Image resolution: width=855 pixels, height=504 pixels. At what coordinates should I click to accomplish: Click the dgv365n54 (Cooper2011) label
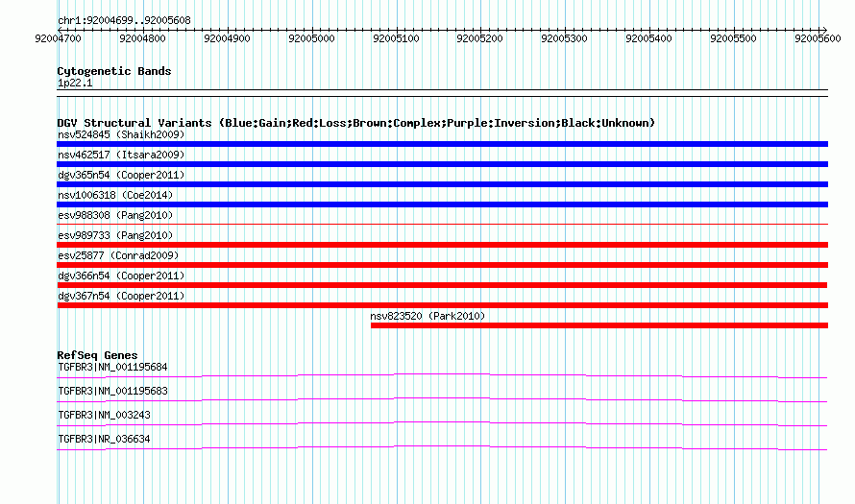click(121, 175)
